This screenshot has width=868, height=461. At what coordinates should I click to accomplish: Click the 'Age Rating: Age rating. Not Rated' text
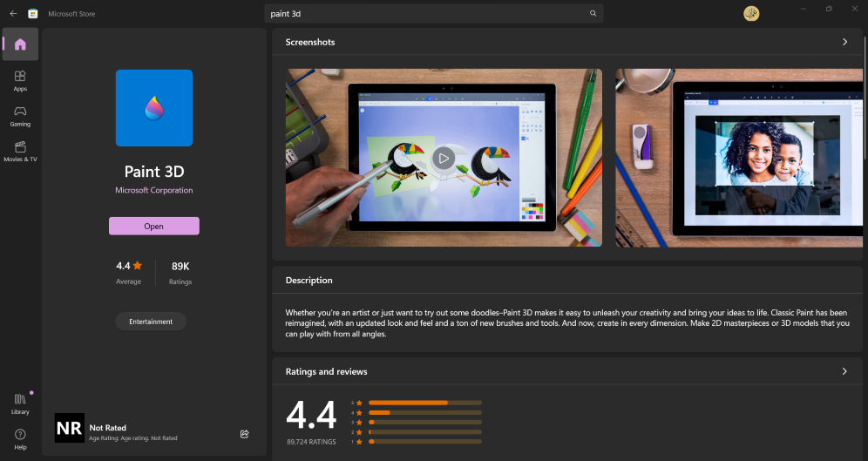[x=133, y=438]
